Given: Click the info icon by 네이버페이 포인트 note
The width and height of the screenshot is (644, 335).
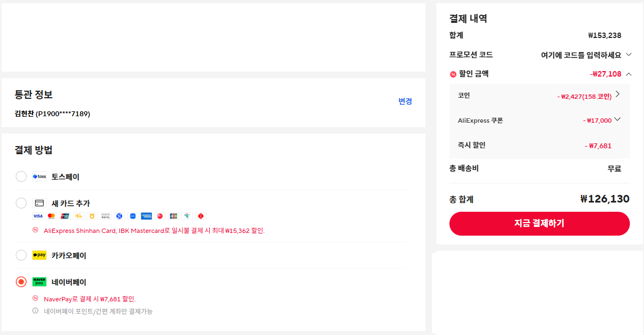Looking at the screenshot, I should tap(35, 311).
